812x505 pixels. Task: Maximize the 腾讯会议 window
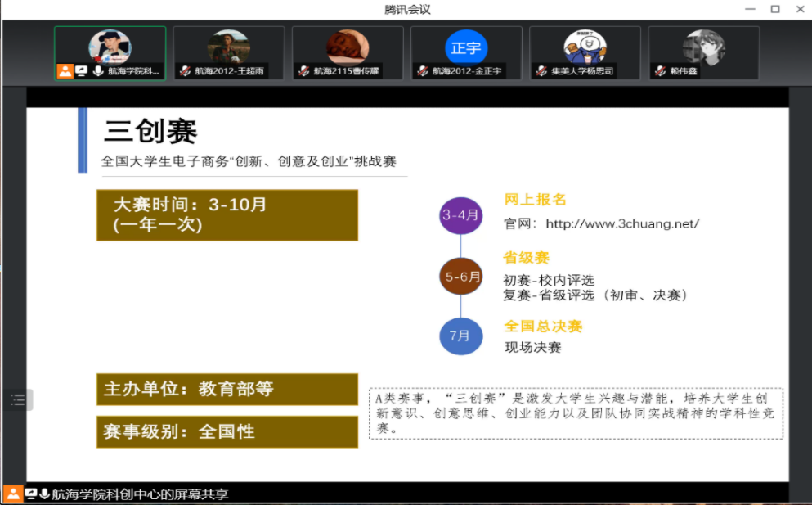[774, 9]
